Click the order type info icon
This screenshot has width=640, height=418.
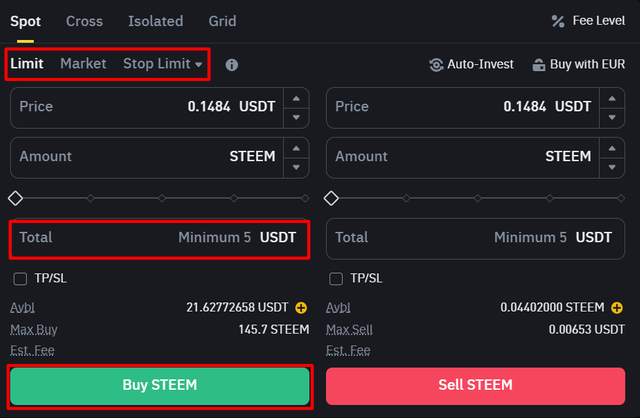click(232, 64)
